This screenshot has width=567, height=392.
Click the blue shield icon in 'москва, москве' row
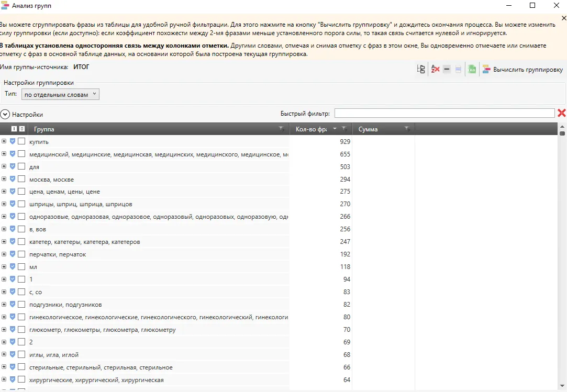(13, 179)
